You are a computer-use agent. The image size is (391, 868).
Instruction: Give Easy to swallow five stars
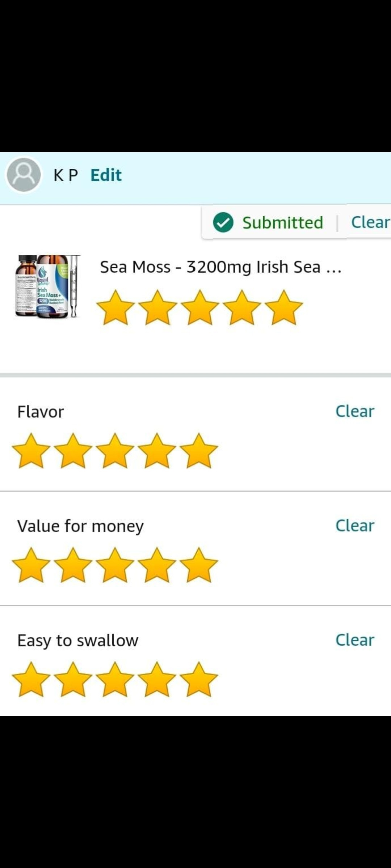pyautogui.click(x=199, y=680)
